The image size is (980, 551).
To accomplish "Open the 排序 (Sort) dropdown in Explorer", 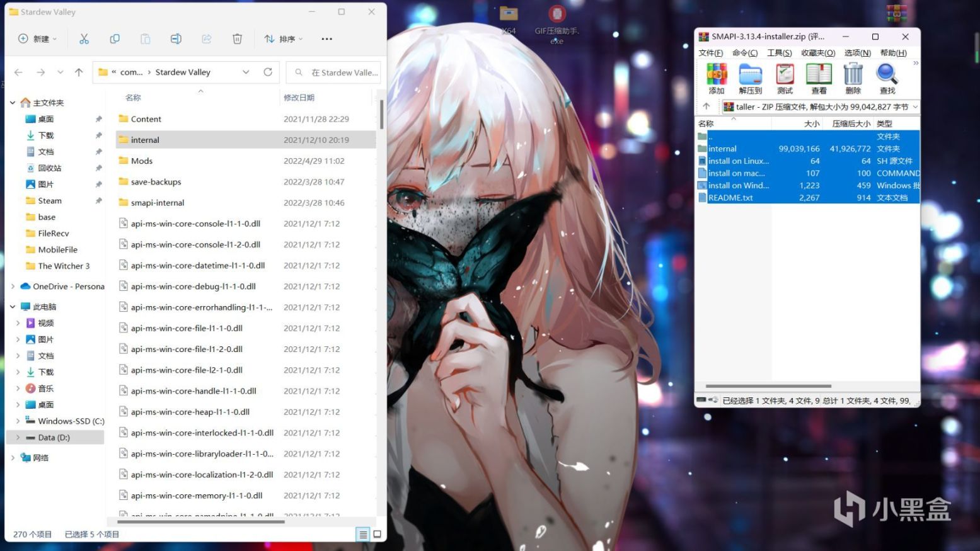I will [x=284, y=39].
